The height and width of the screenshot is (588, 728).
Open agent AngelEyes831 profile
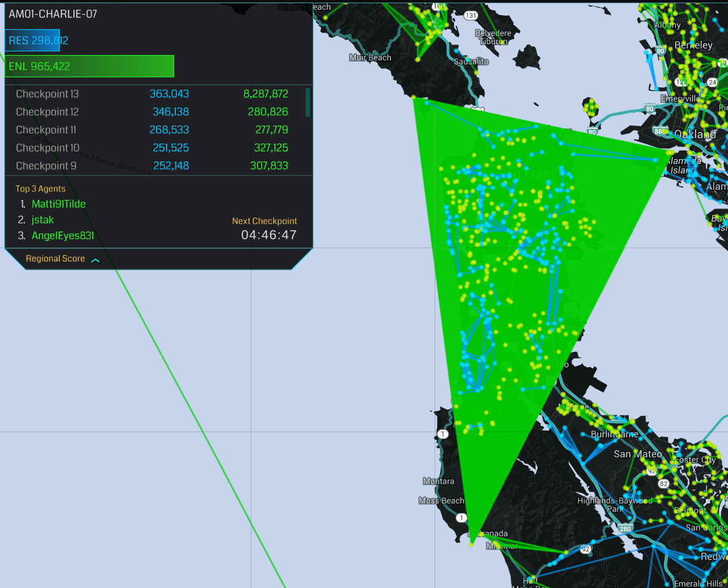click(63, 236)
